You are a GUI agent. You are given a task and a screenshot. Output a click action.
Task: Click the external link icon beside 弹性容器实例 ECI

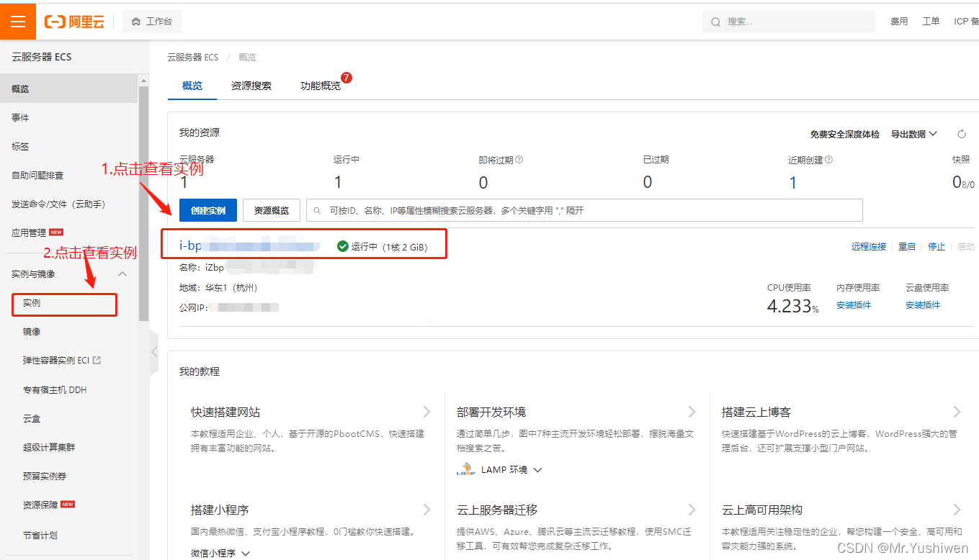[97, 361]
